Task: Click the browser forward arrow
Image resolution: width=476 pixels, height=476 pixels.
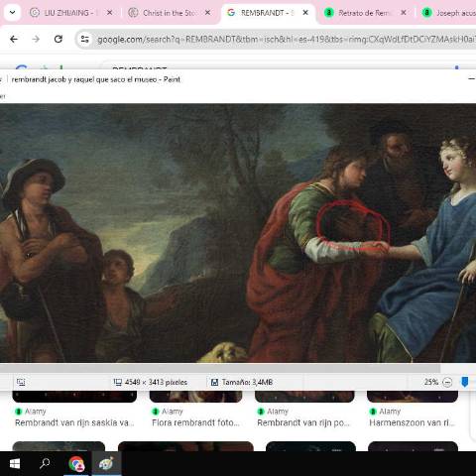Action: (36, 40)
